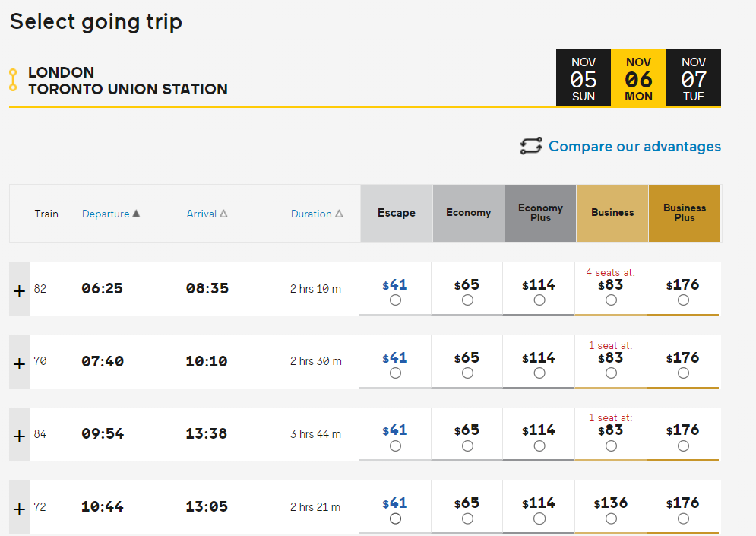Select $136 Business fare on train 72
Screen dimensions: 756x536
click(612, 519)
